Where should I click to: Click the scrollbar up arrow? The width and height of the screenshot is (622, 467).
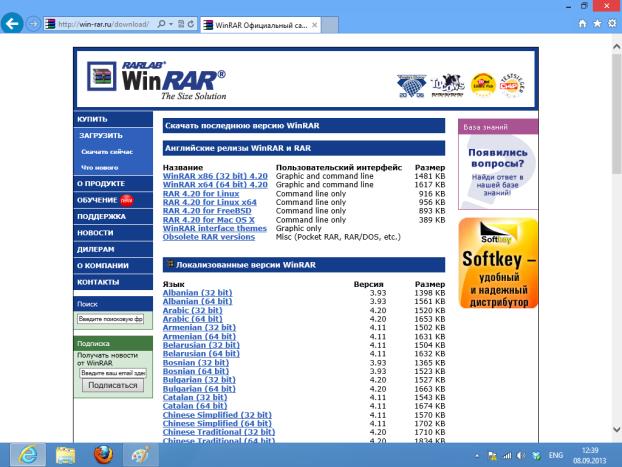(616, 47)
